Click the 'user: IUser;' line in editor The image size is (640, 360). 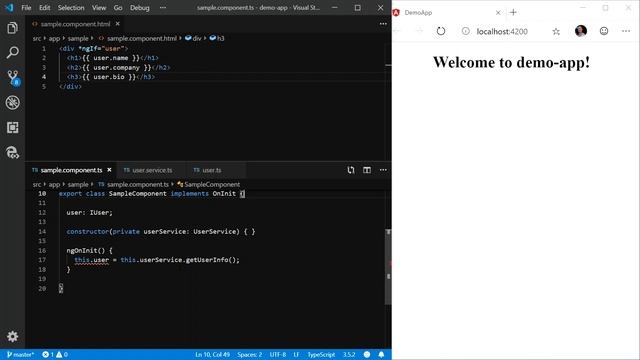point(89,212)
